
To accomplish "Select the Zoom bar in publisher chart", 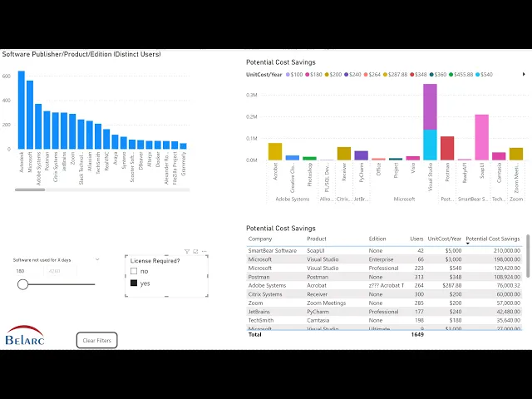I will [x=72, y=131].
